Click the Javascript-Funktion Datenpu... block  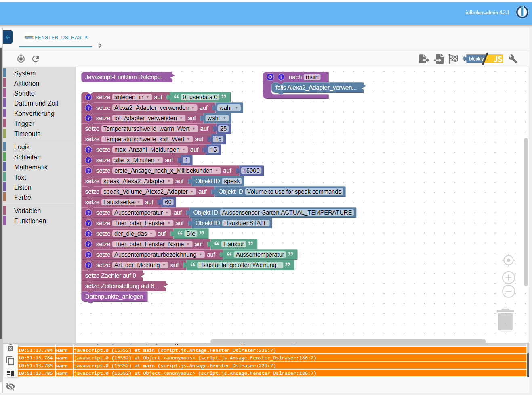(127, 77)
